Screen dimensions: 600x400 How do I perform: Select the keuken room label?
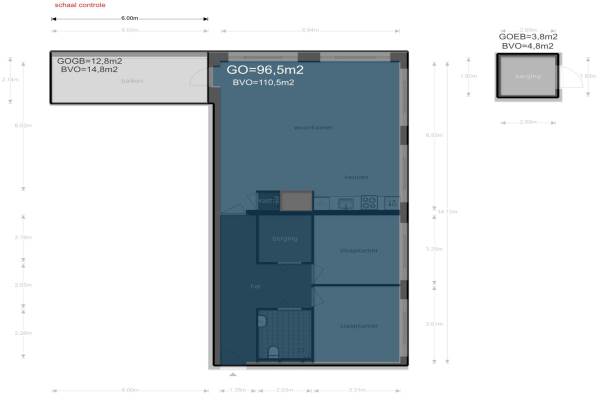pyautogui.click(x=356, y=177)
